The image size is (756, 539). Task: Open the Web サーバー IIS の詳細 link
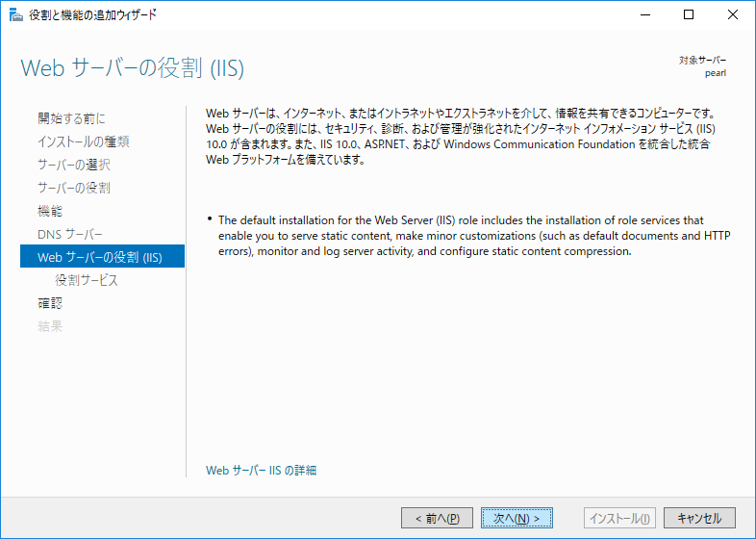pyautogui.click(x=261, y=470)
